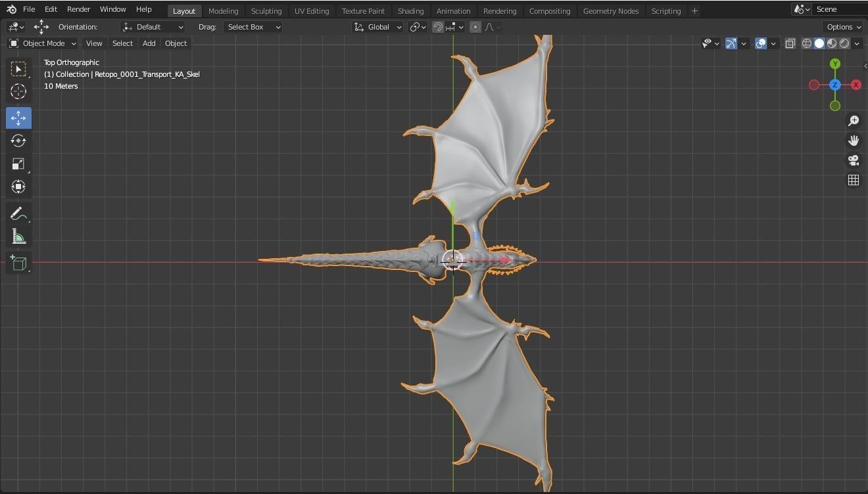
Task: Open the viewport View menu
Action: click(94, 43)
